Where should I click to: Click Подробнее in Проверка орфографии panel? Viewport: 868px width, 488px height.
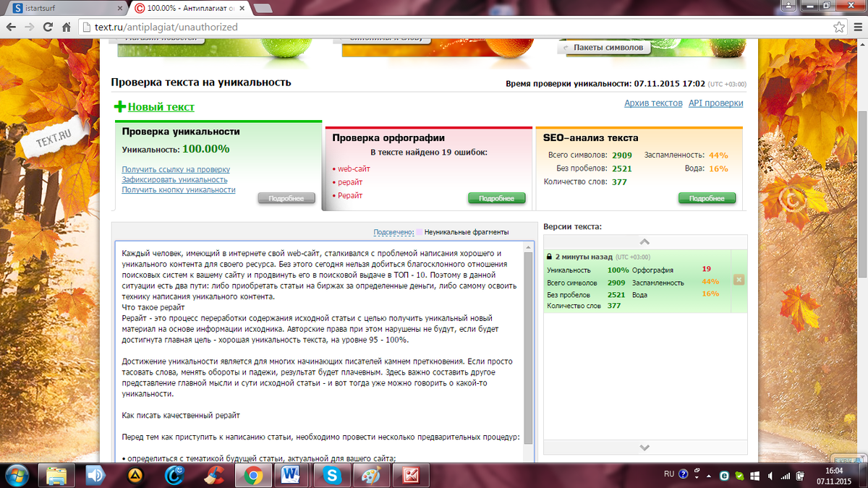click(x=497, y=198)
